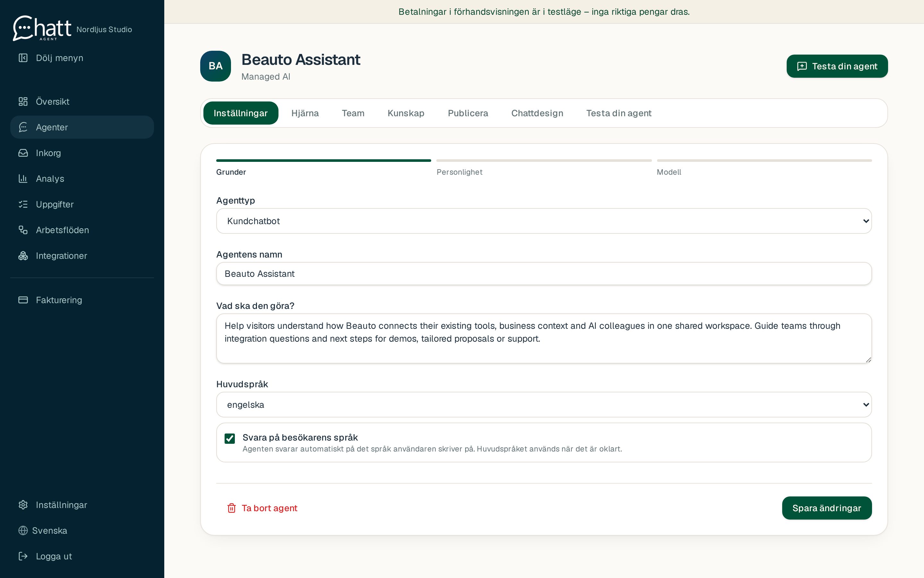The width and height of the screenshot is (924, 578).
Task: Click the Uppgifter checklist icon
Action: pos(23,204)
